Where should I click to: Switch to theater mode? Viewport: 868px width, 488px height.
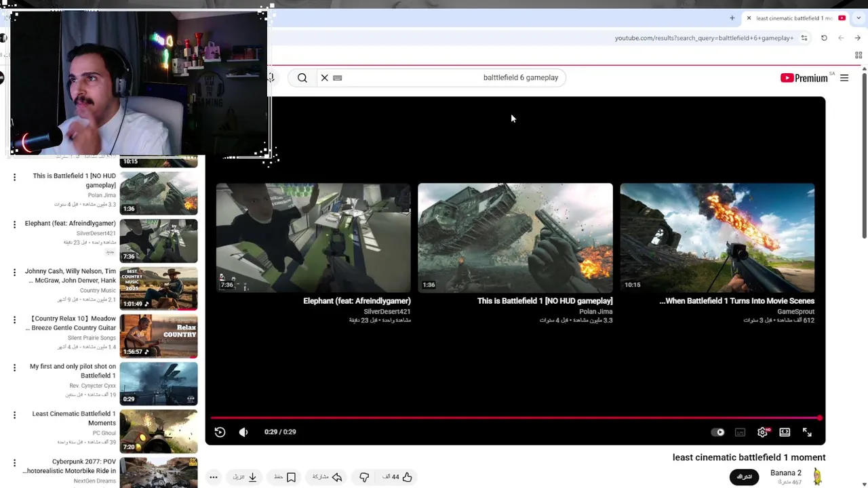click(x=785, y=432)
